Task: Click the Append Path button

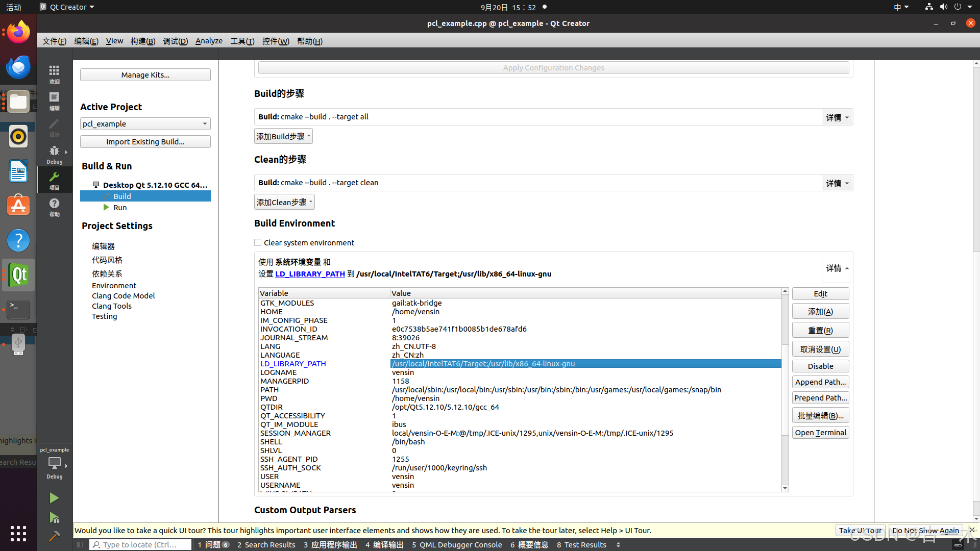Action: coord(820,382)
